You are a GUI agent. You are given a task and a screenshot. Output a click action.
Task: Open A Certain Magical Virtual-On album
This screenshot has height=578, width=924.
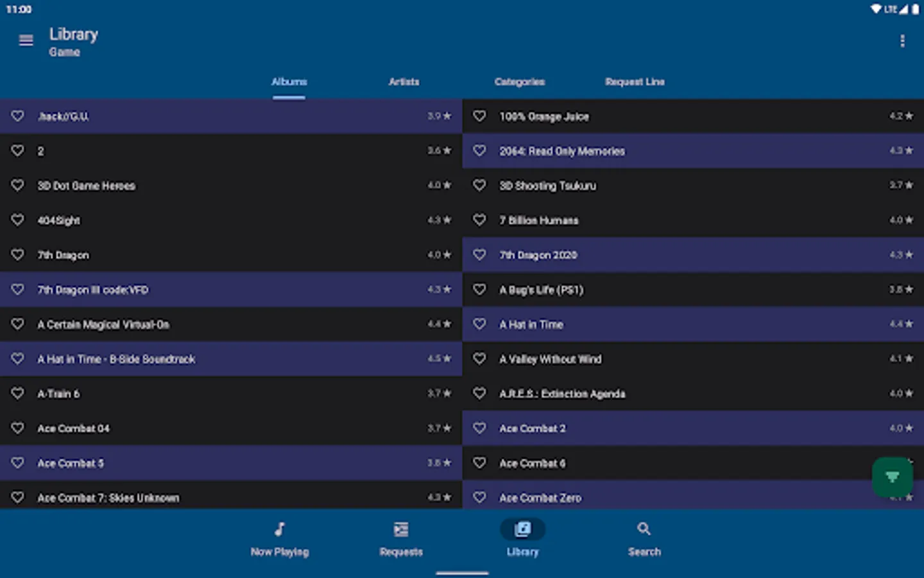click(x=103, y=325)
